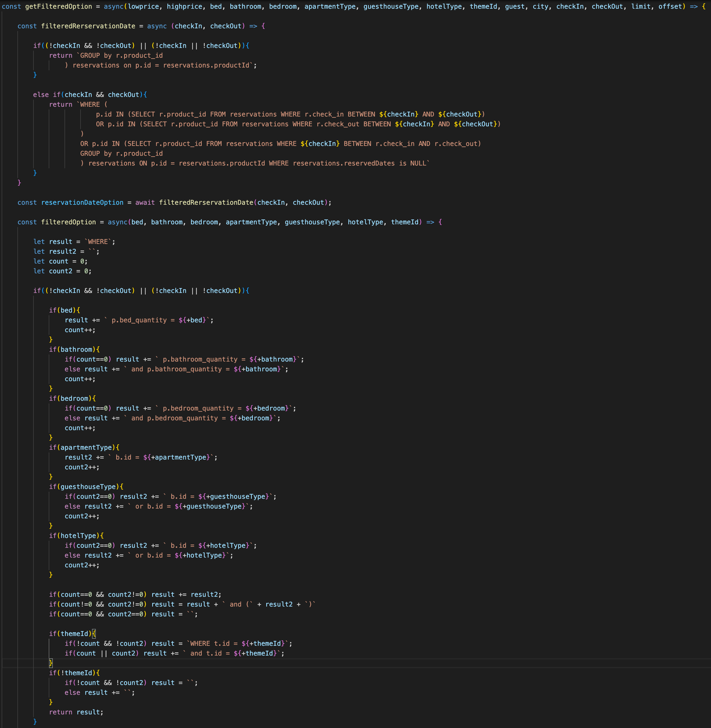This screenshot has height=728, width=711.
Task: Click the if(guesthouseType){ condition line
Action: (86, 487)
